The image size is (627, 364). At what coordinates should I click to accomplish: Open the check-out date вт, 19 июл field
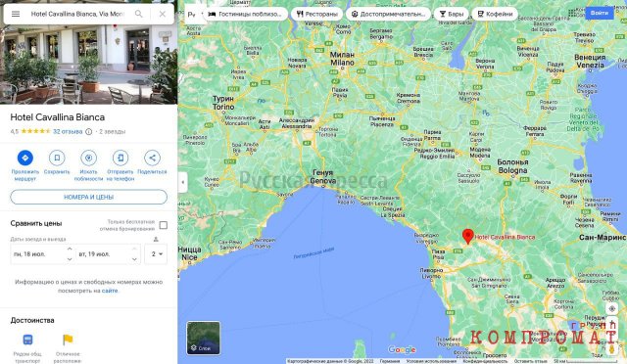108,254
